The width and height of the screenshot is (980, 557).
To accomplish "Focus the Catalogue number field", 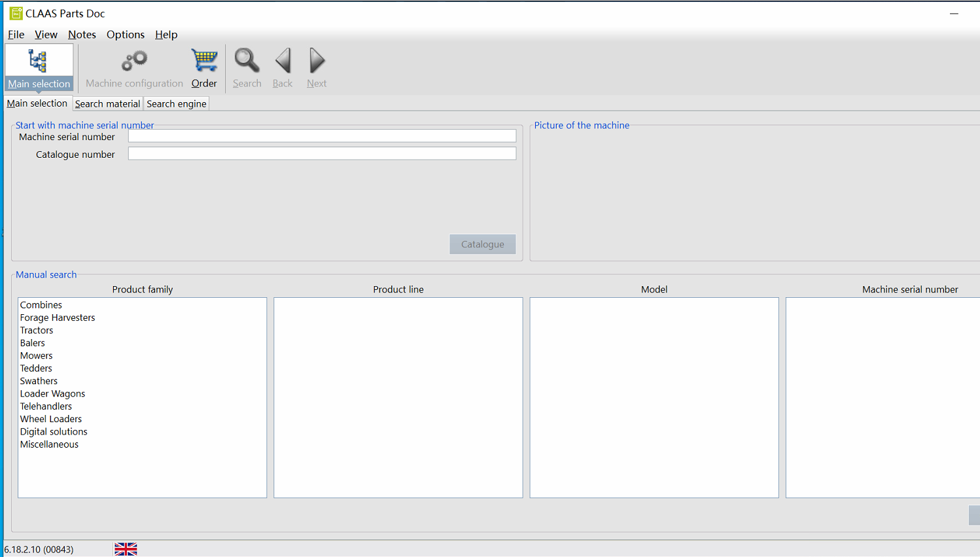I will pos(322,154).
